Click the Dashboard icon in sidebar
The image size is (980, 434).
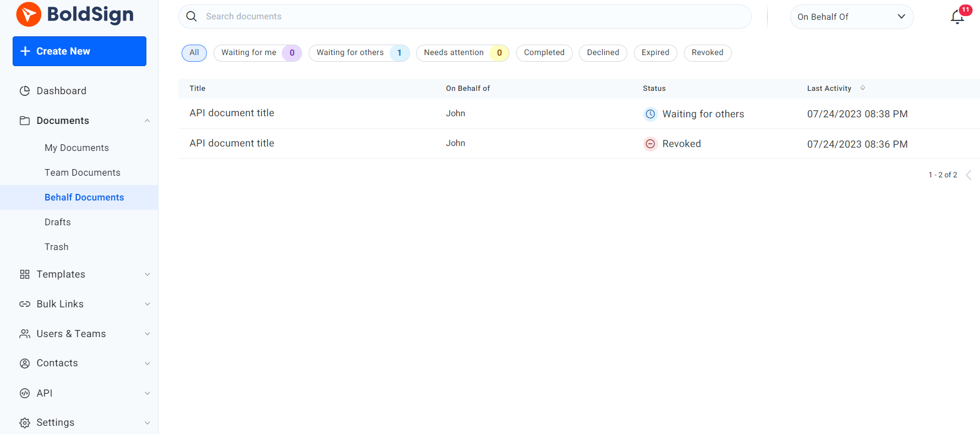25,91
